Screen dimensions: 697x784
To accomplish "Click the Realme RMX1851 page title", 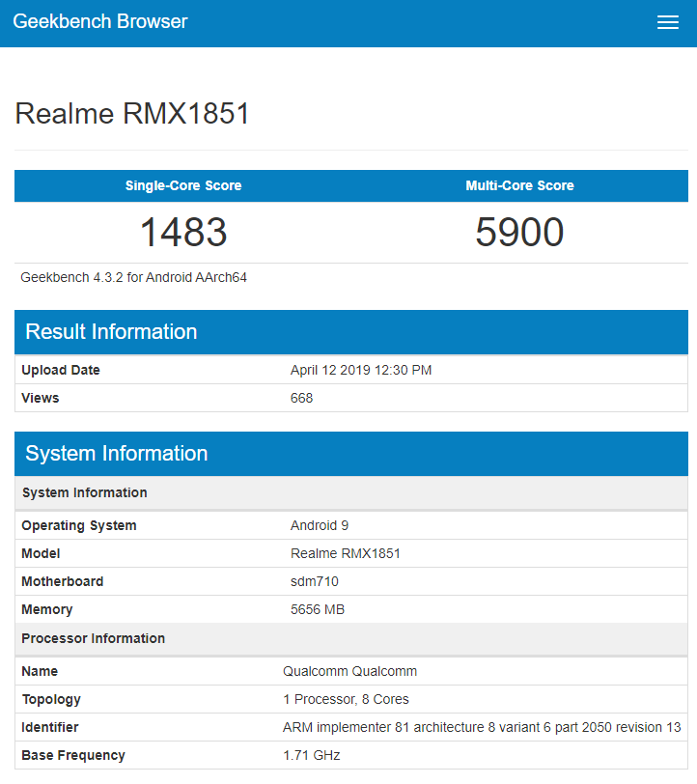I will point(132,114).
